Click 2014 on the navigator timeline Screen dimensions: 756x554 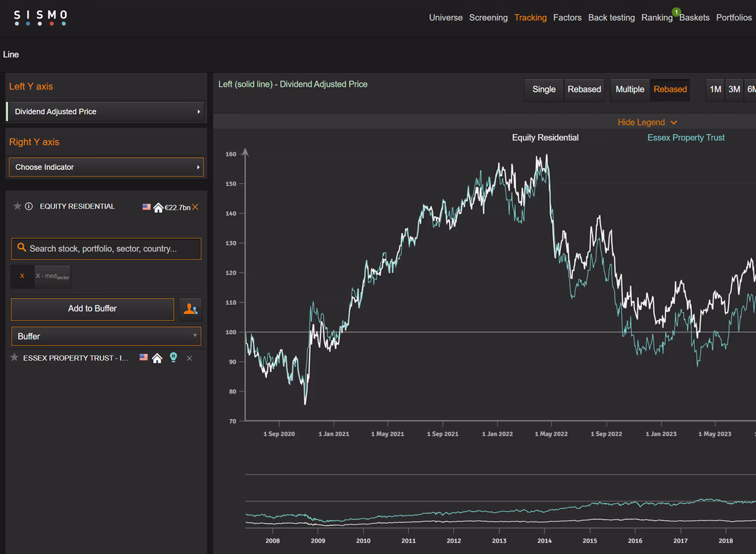(x=544, y=541)
